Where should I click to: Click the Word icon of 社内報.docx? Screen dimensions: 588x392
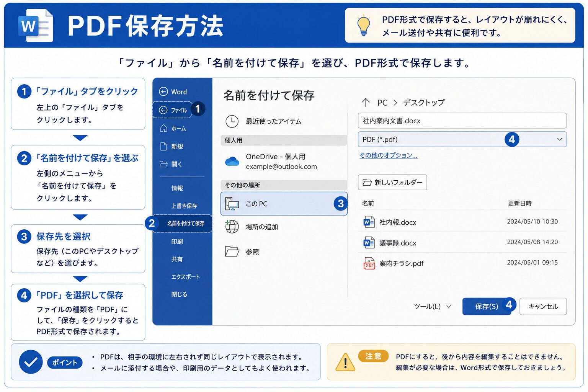click(x=369, y=222)
